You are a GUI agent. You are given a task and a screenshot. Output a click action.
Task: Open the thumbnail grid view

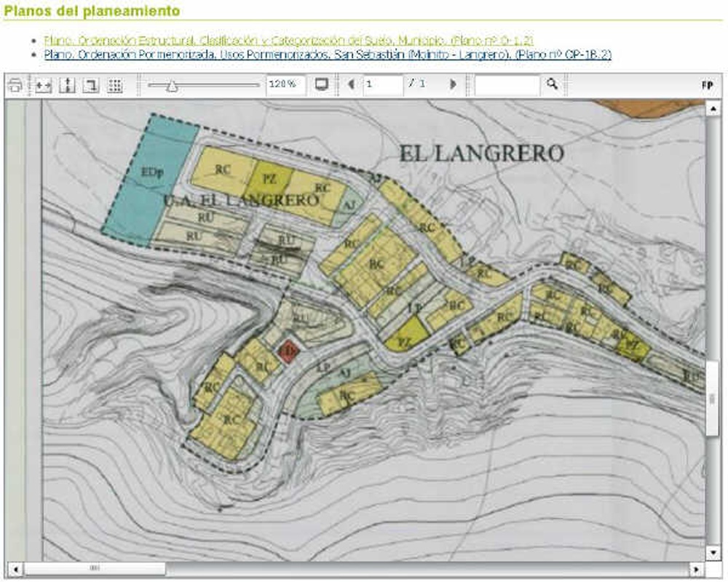[114, 85]
